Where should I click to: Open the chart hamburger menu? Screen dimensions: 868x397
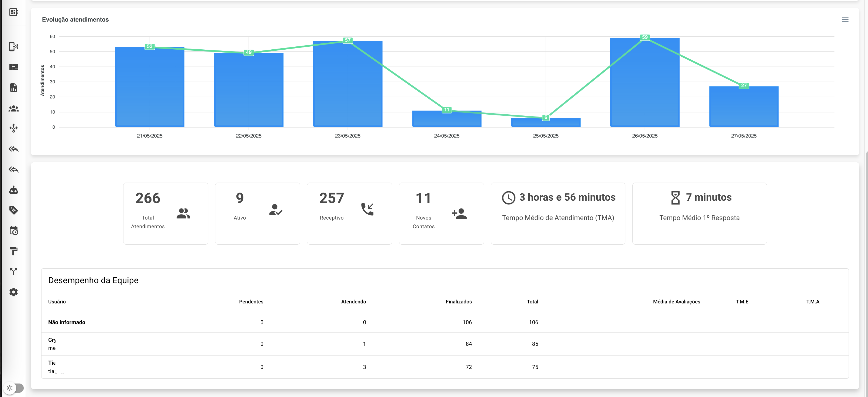click(x=845, y=19)
